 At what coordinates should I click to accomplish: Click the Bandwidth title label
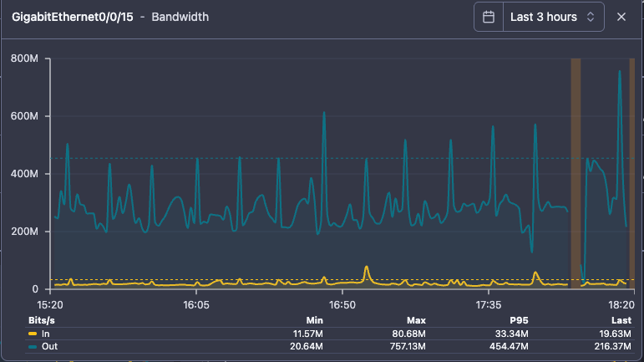180,17
